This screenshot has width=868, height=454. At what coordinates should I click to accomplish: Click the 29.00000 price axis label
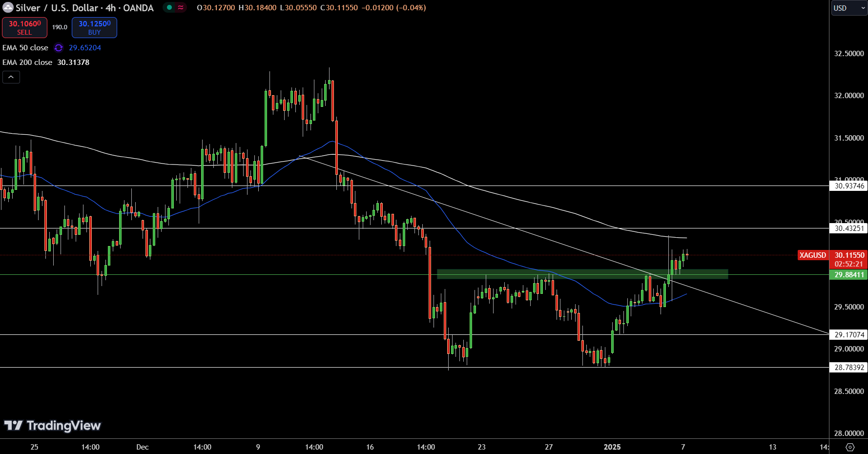pyautogui.click(x=849, y=349)
